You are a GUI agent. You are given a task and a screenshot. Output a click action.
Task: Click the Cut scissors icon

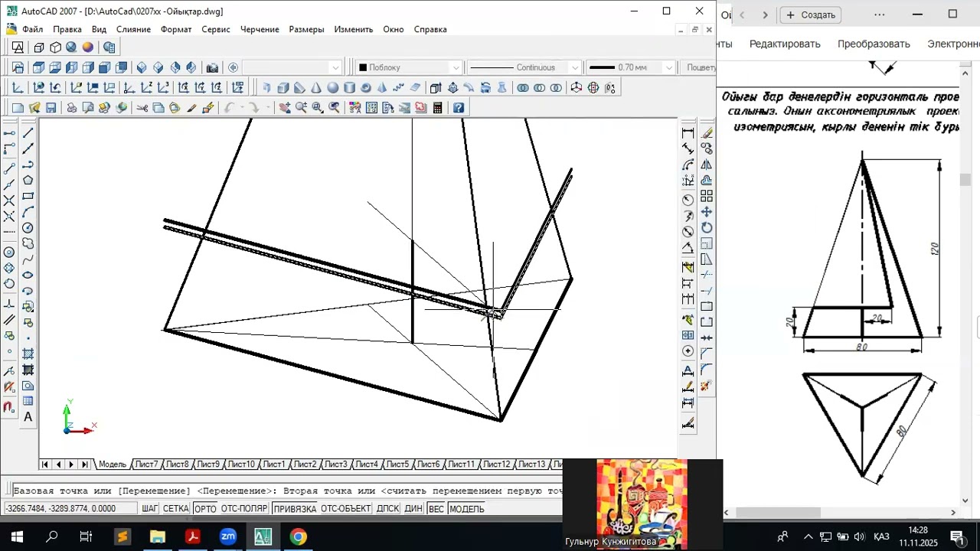coord(142,108)
